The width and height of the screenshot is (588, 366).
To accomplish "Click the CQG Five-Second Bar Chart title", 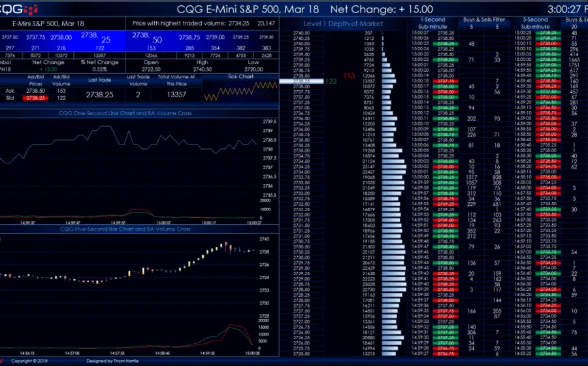I will (125, 229).
